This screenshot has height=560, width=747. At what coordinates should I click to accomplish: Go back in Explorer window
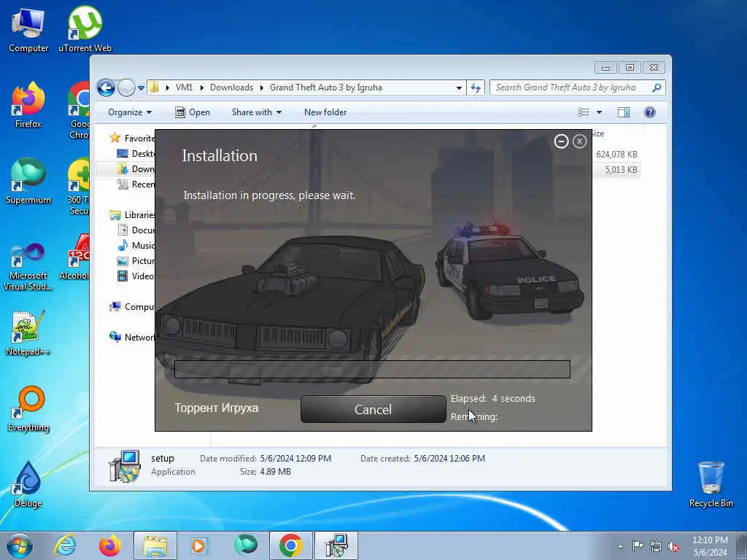pyautogui.click(x=107, y=87)
